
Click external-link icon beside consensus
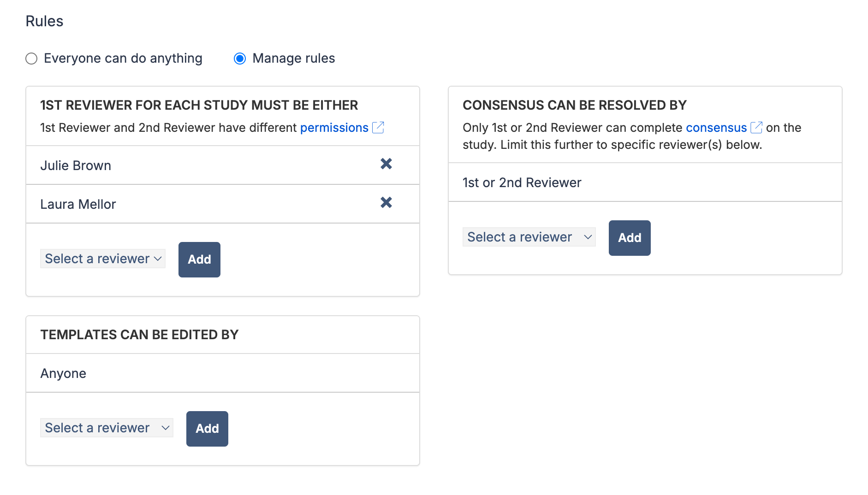click(756, 128)
